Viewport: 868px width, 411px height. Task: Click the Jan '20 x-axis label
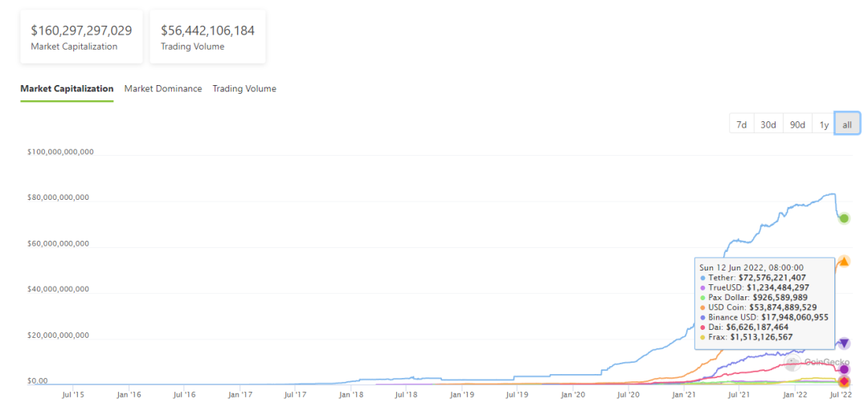click(x=574, y=396)
